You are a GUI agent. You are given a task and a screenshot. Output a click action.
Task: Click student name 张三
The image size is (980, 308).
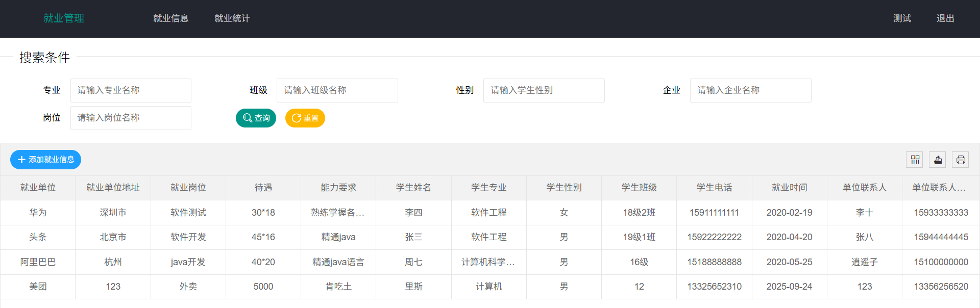click(413, 237)
